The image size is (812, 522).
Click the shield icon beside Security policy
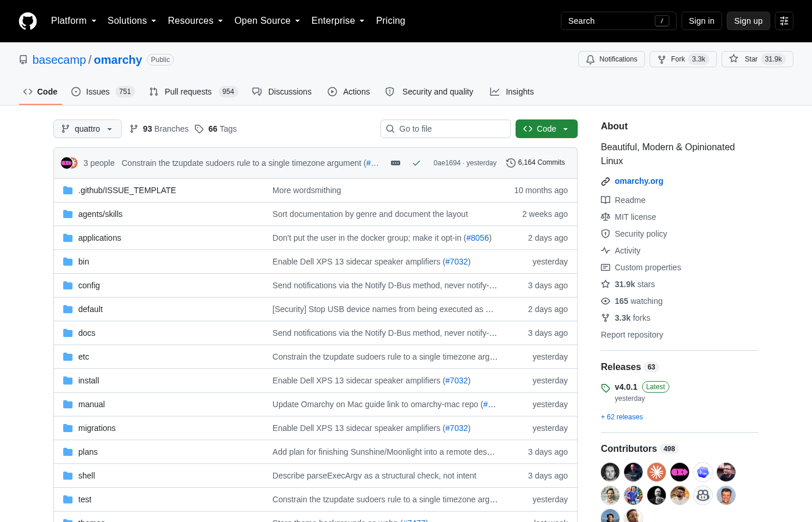tap(606, 234)
